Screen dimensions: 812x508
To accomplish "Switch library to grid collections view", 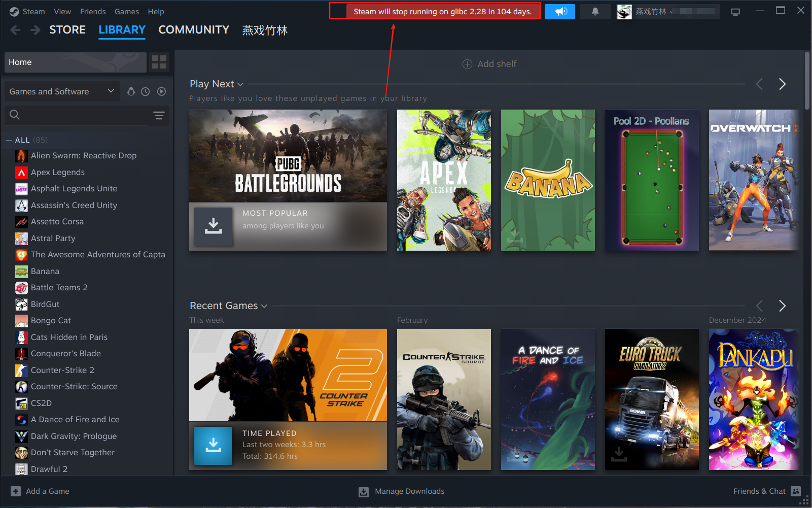I will 159,62.
